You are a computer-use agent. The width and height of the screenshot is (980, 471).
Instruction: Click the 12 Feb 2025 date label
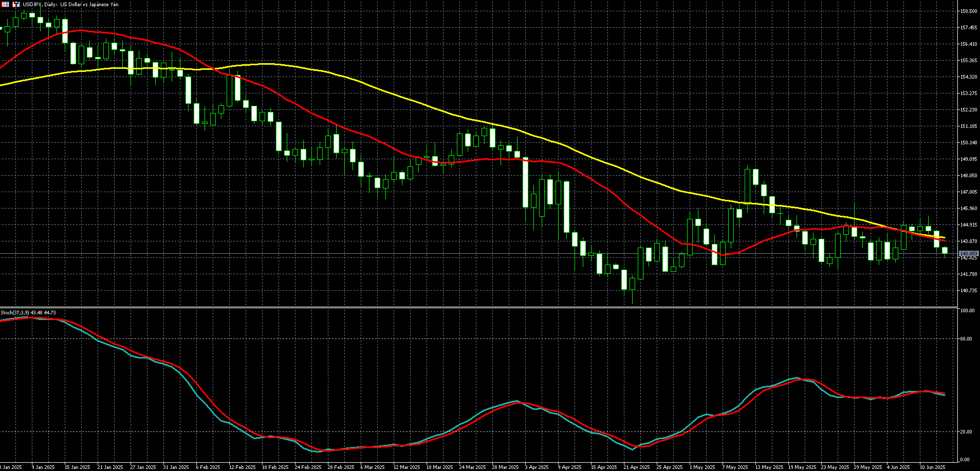click(x=242, y=467)
